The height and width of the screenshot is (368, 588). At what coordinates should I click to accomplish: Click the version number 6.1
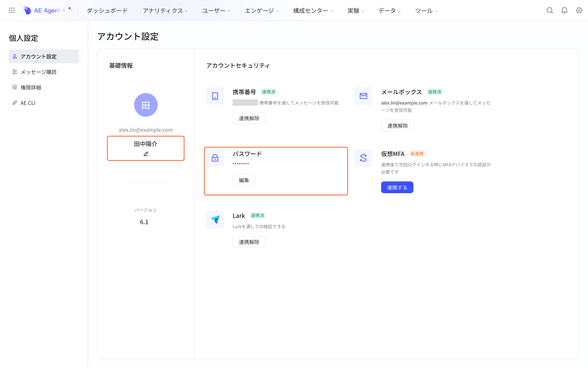(x=144, y=222)
